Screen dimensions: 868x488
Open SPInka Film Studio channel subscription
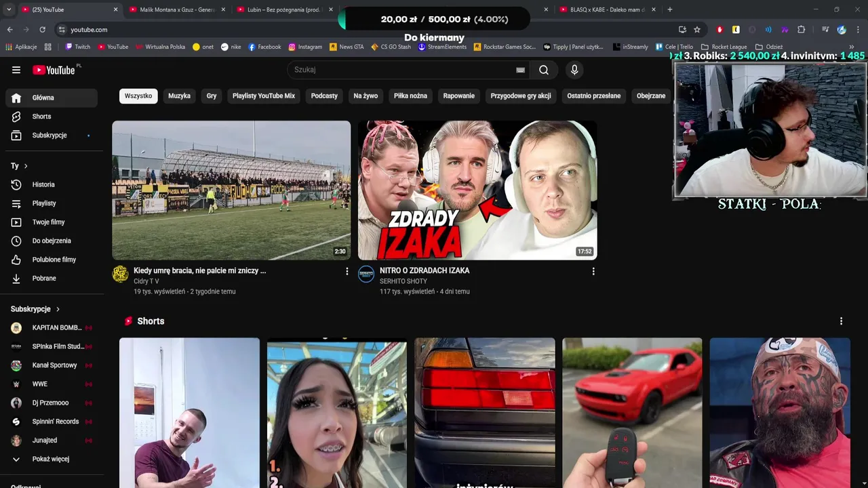(52, 346)
